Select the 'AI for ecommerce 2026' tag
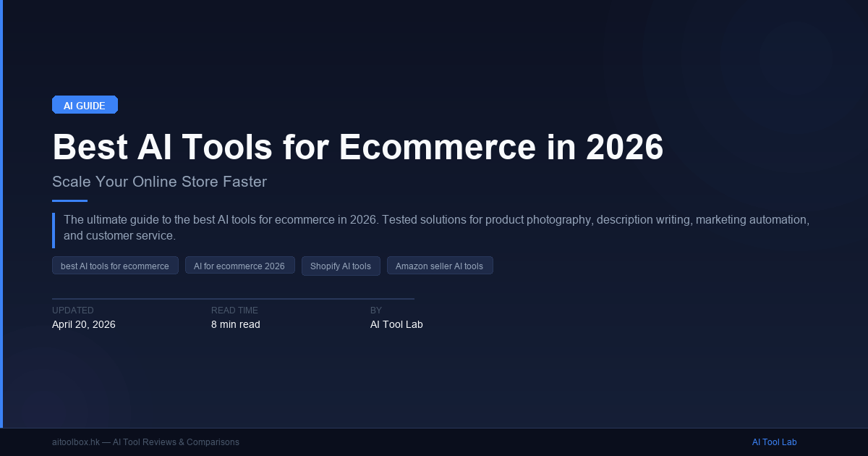This screenshot has height=456, width=868. coord(239,266)
